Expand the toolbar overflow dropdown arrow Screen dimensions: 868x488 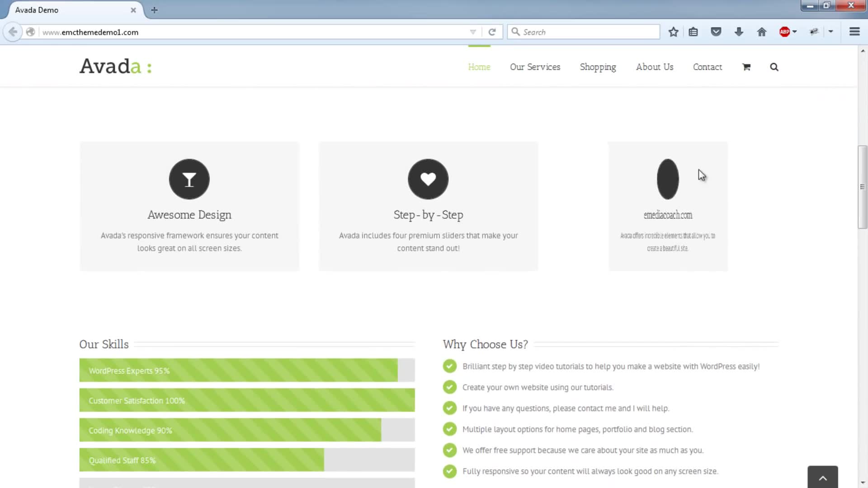click(831, 32)
